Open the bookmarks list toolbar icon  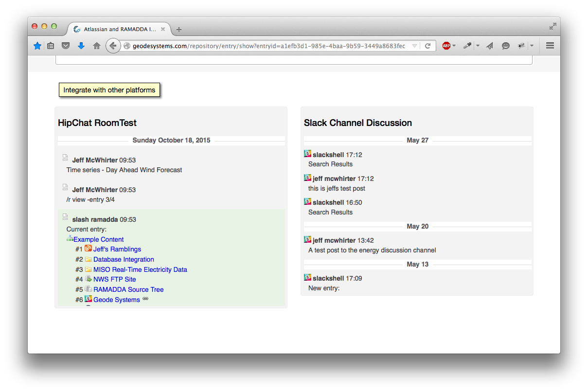pyautogui.click(x=51, y=46)
